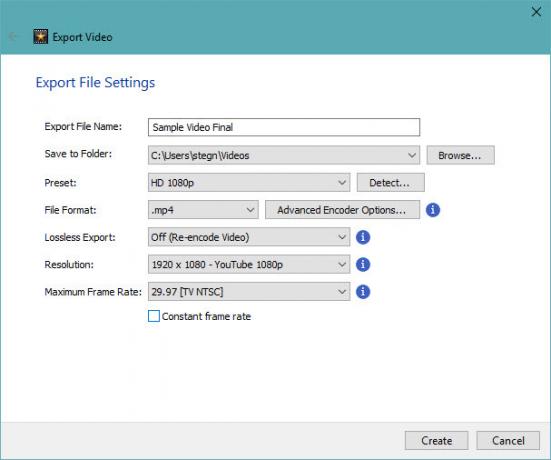Click the Maximum Frame Rate label
The image size is (551, 460).
pos(93,292)
